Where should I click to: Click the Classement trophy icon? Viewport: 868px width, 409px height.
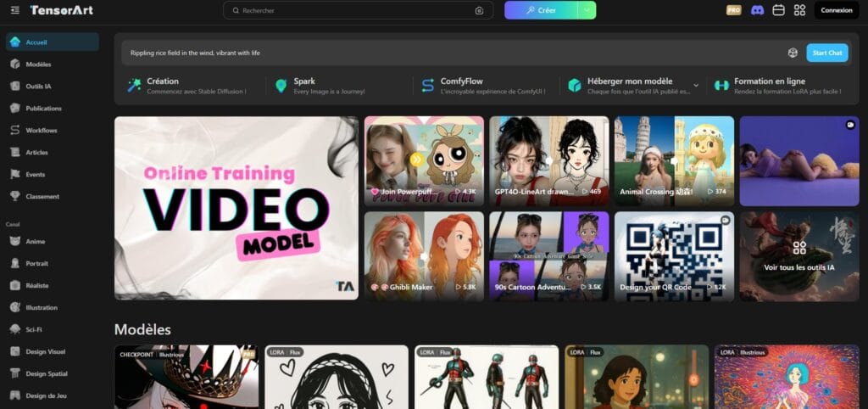(x=15, y=196)
